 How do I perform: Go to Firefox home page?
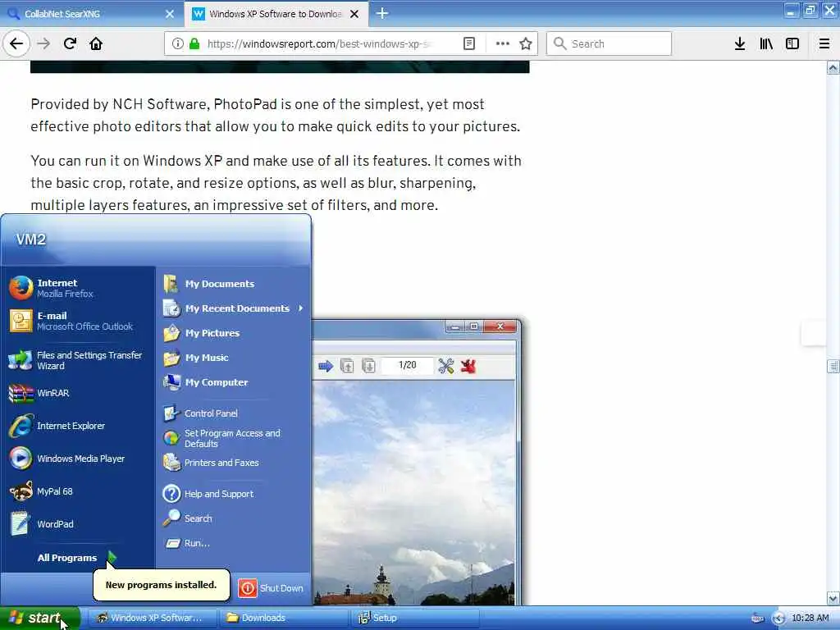[x=96, y=43]
